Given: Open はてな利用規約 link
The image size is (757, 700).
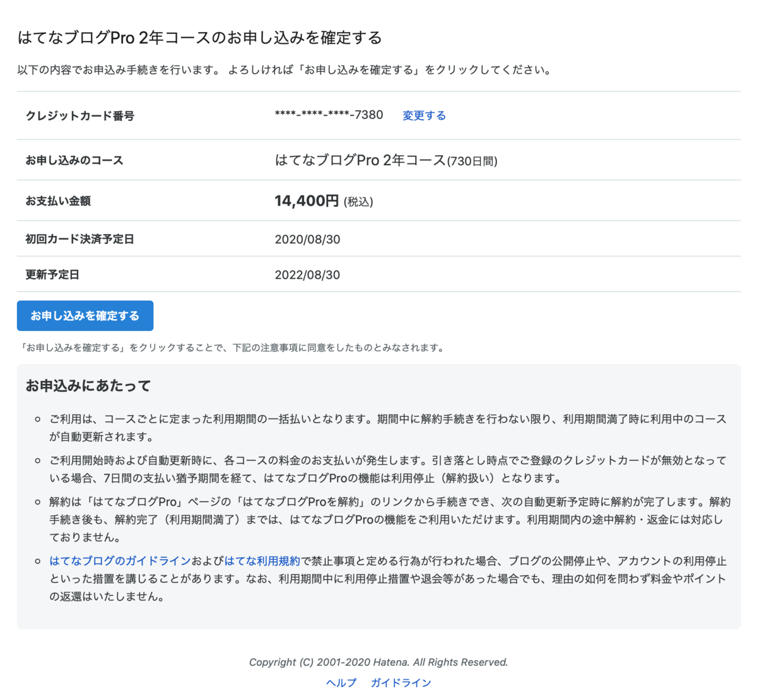Looking at the screenshot, I should (262, 561).
